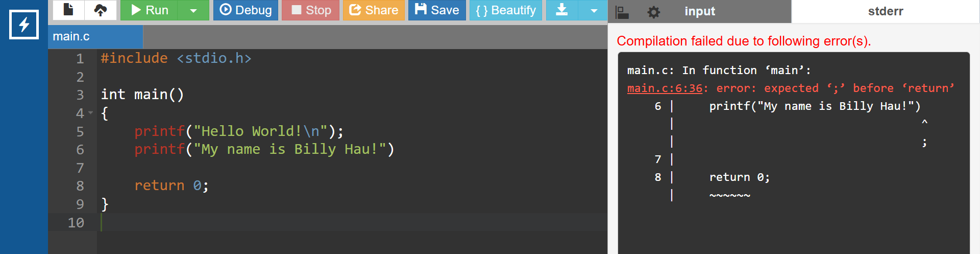The width and height of the screenshot is (980, 254).
Task: Click the Billy Hau printf line in the editor
Action: click(x=264, y=149)
